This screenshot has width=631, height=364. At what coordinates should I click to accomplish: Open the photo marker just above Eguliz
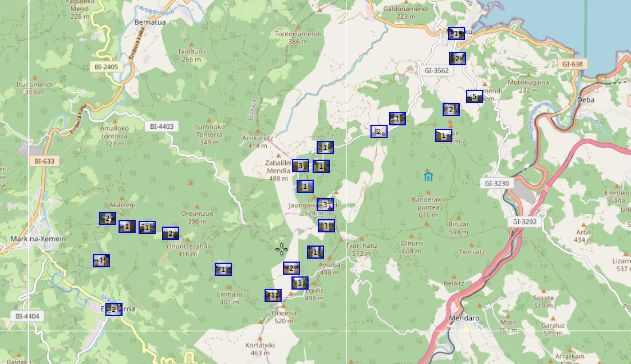[300, 283]
